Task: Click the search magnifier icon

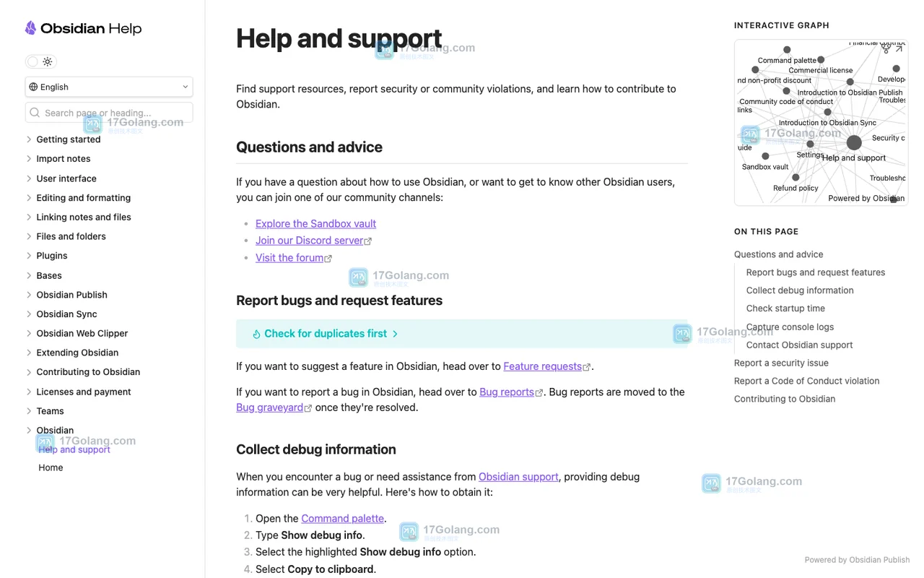Action: click(35, 113)
